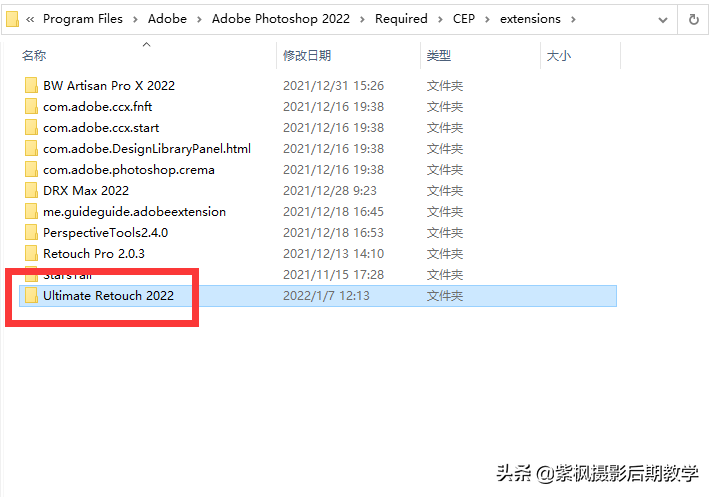Click the Retouch Pro 2.0.3 folder icon
This screenshot has width=713, height=497.
pos(31,253)
